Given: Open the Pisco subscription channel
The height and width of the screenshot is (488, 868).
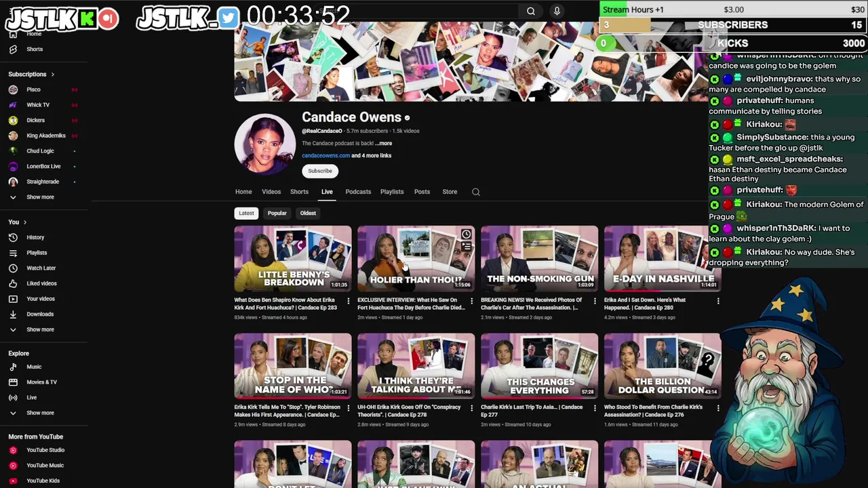Looking at the screenshot, I should (34, 89).
